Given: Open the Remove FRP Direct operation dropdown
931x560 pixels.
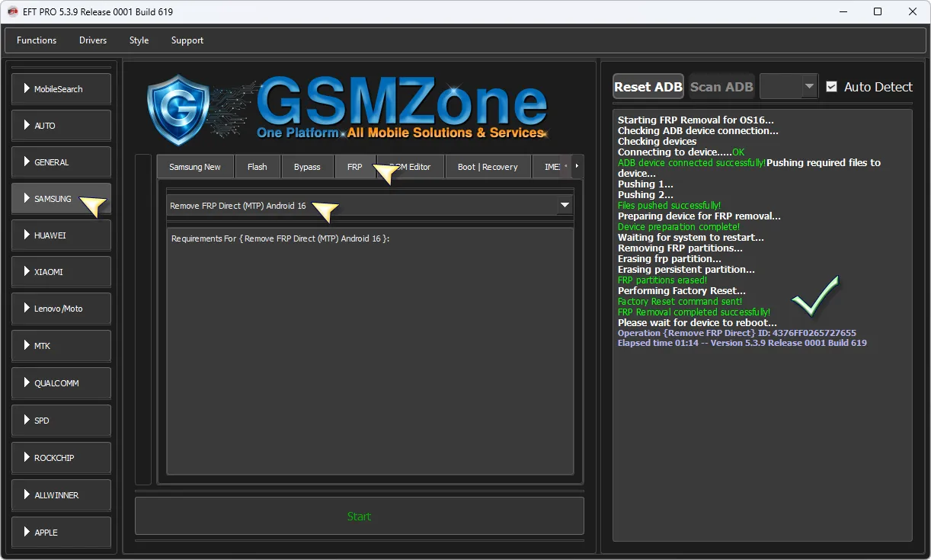Looking at the screenshot, I should tap(565, 206).
